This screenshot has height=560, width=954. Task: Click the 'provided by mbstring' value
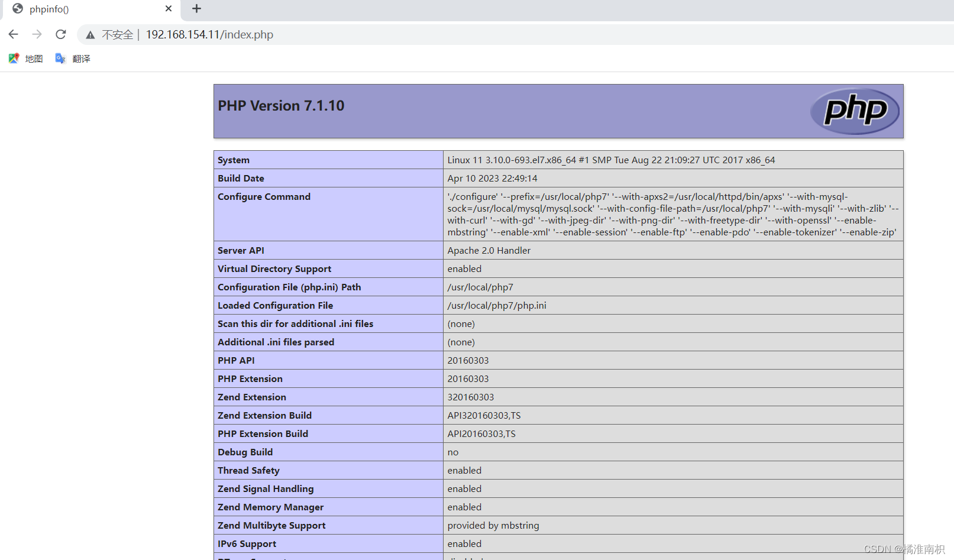[493, 526]
